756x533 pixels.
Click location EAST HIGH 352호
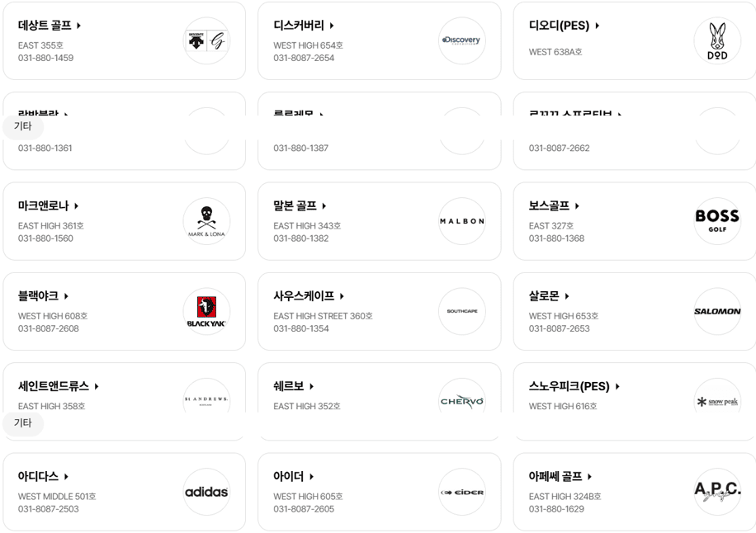click(x=307, y=406)
